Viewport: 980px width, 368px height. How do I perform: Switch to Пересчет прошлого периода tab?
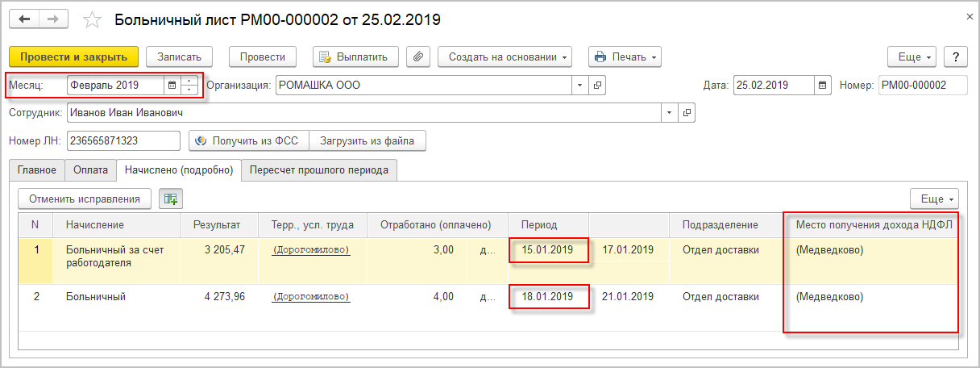[319, 170]
